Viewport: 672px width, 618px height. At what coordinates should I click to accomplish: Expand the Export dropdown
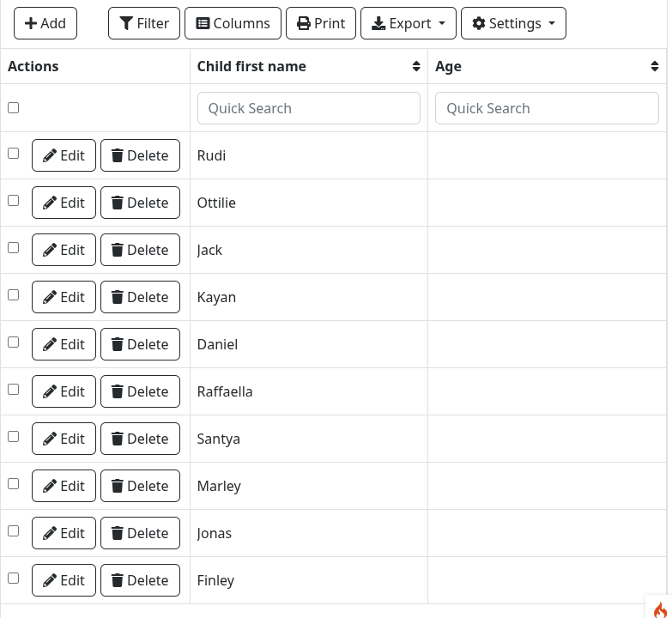[408, 23]
